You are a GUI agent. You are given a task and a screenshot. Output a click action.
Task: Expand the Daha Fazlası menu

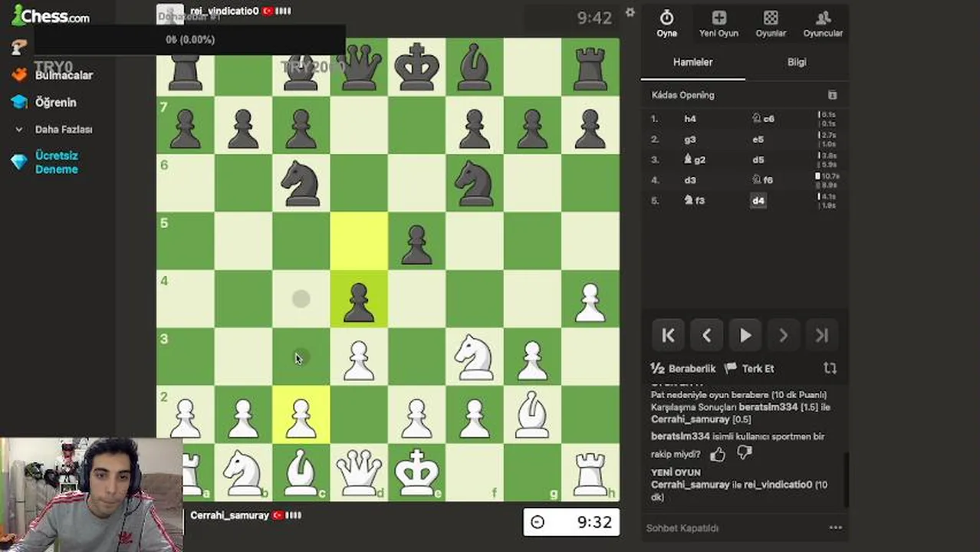(x=63, y=130)
